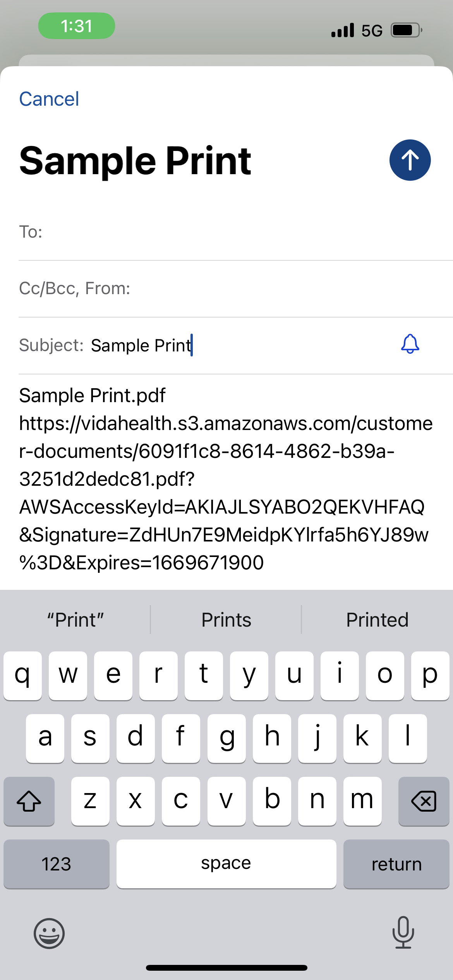Tap the blue send arrow button
Image resolution: width=453 pixels, height=980 pixels.
click(x=410, y=160)
